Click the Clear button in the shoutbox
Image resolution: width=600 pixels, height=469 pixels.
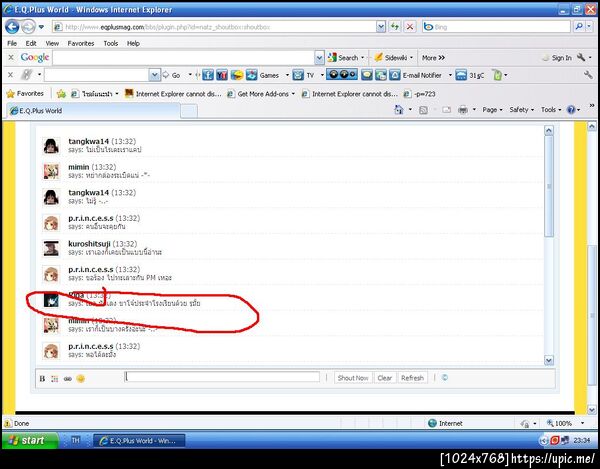point(385,378)
